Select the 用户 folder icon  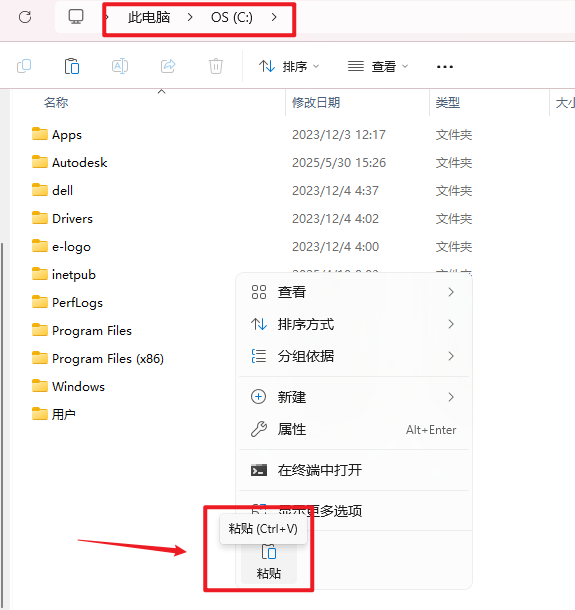[40, 414]
